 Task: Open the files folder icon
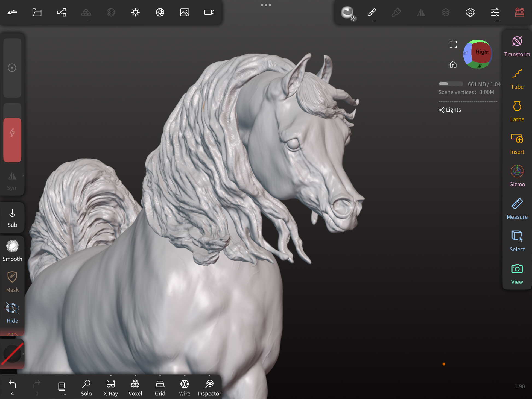pos(37,12)
